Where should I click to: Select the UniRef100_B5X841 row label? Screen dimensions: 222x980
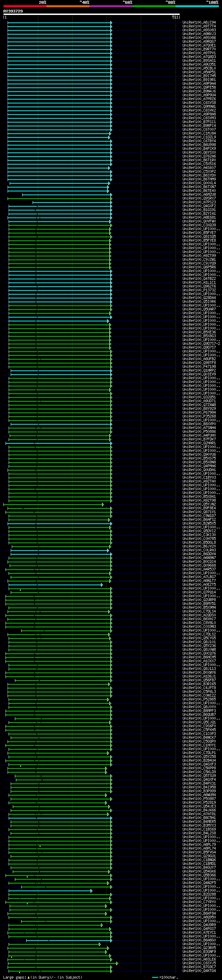[199, 496]
